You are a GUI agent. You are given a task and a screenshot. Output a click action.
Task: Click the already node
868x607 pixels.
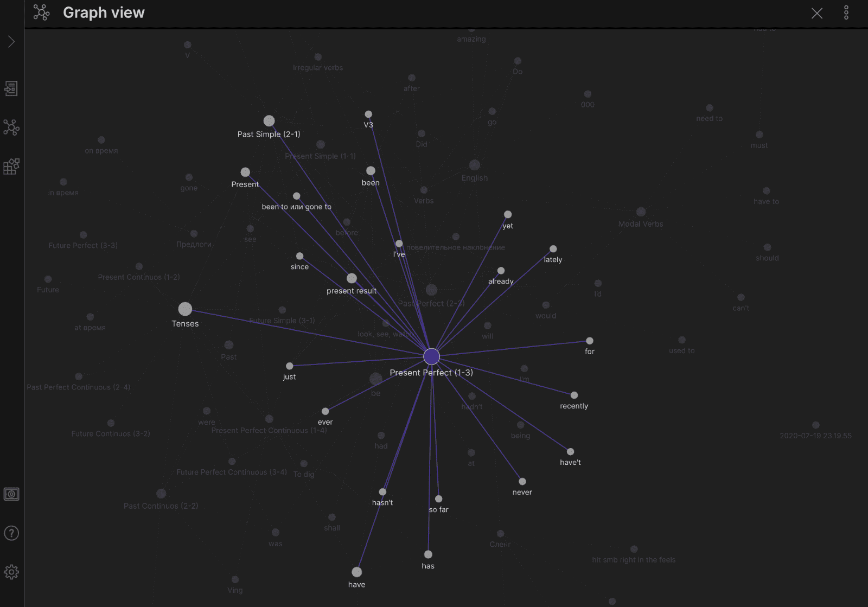(501, 271)
